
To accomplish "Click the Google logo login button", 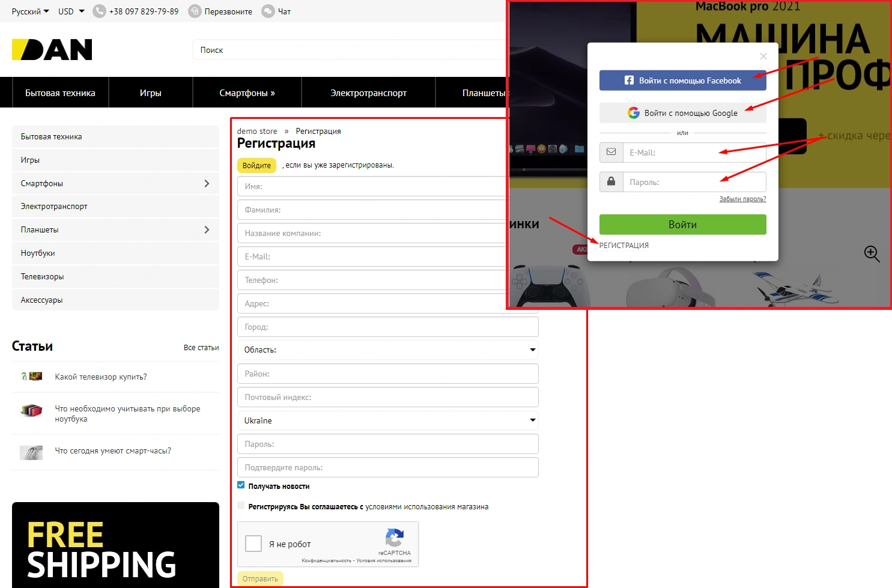I will click(x=682, y=113).
